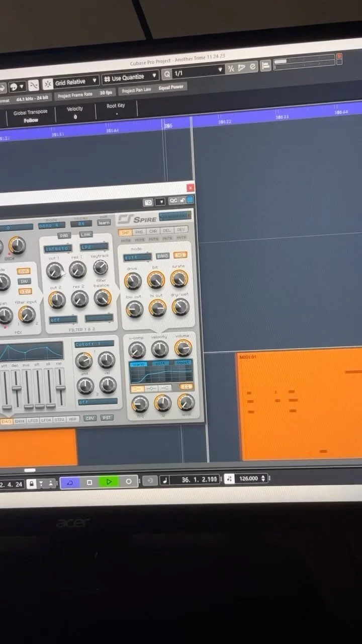Select the low-shelf EQ shape icon
Screen dimensions: 362x644
(137, 388)
